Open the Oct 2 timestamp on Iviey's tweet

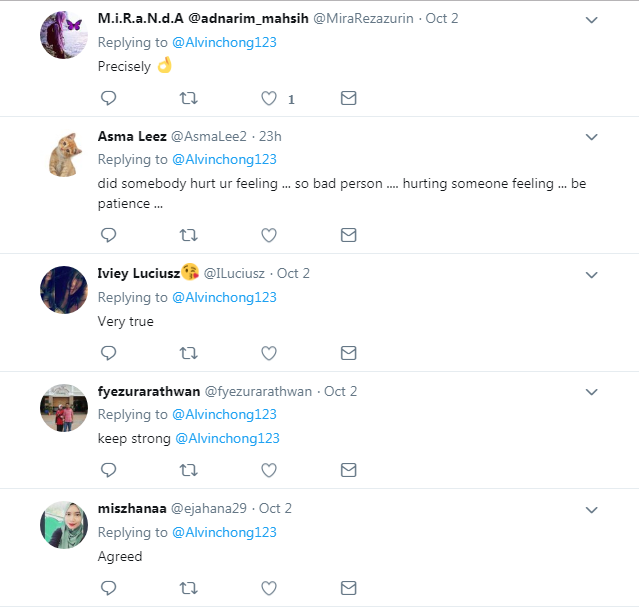point(293,273)
